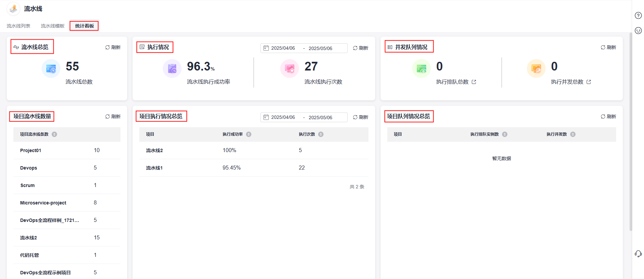Click help icon beside 执行次数 column
This screenshot has height=279, width=644.
click(x=321, y=134)
